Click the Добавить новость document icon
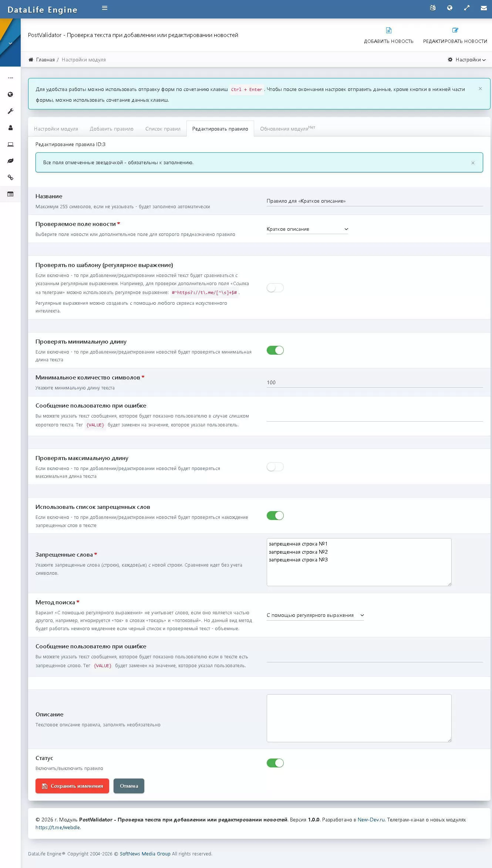This screenshot has width=492, height=868. point(388,30)
